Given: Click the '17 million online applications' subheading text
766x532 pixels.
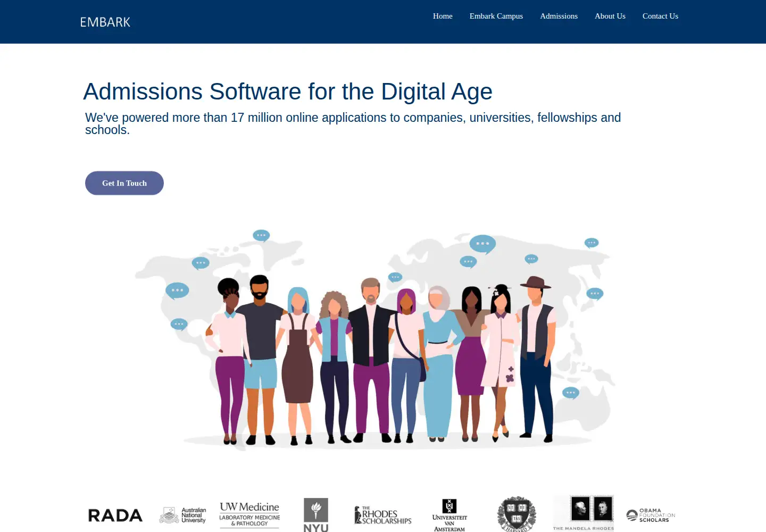Looking at the screenshot, I should point(353,123).
